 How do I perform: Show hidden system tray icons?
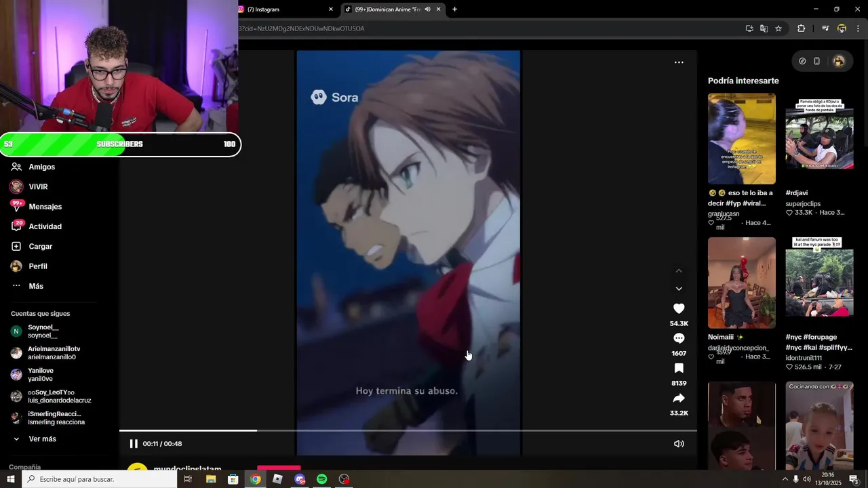(785, 479)
